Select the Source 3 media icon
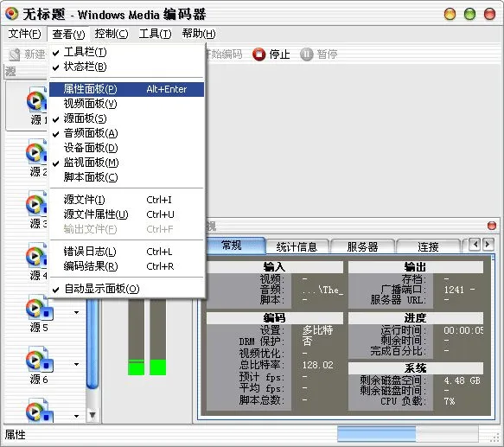Viewport: 504px width, 447px height. tap(36, 203)
